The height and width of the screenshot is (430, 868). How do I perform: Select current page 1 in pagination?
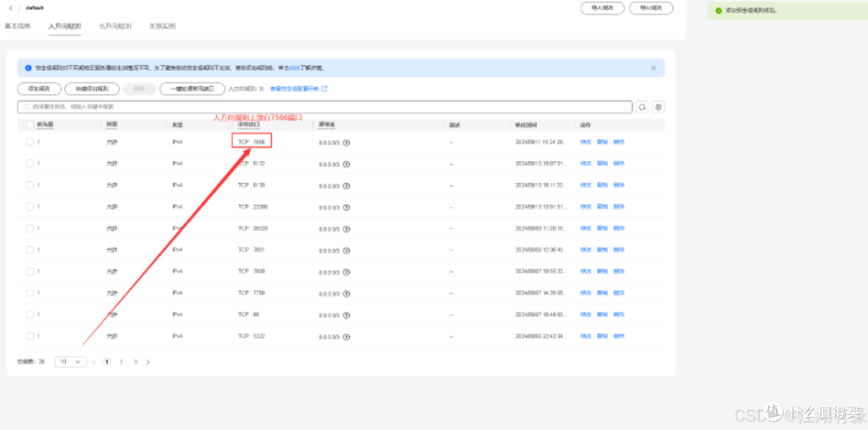click(107, 362)
